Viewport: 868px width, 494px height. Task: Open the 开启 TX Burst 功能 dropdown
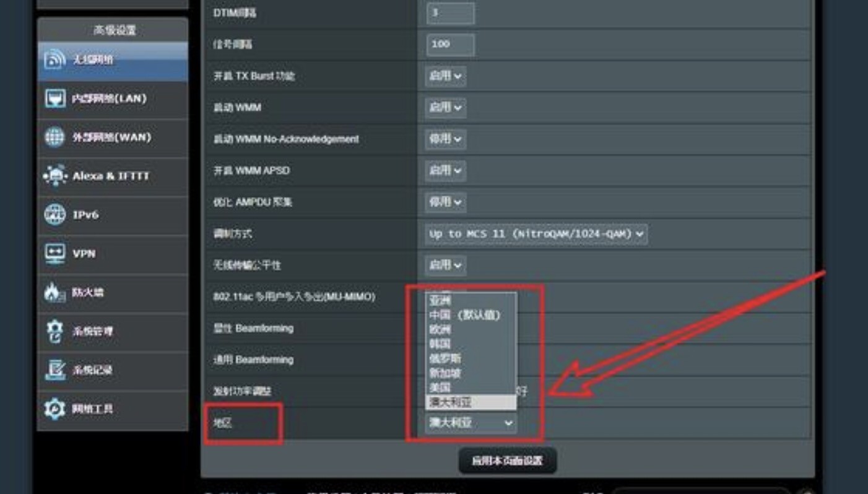[x=445, y=76]
